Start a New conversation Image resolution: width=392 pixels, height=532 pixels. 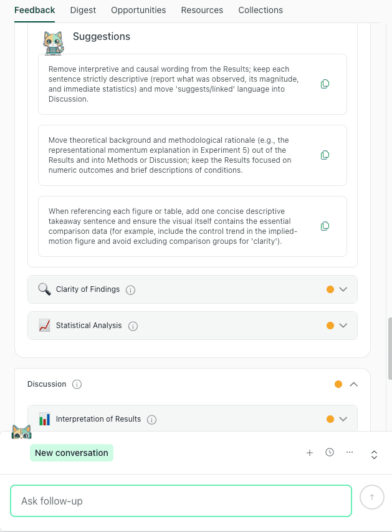(71, 452)
